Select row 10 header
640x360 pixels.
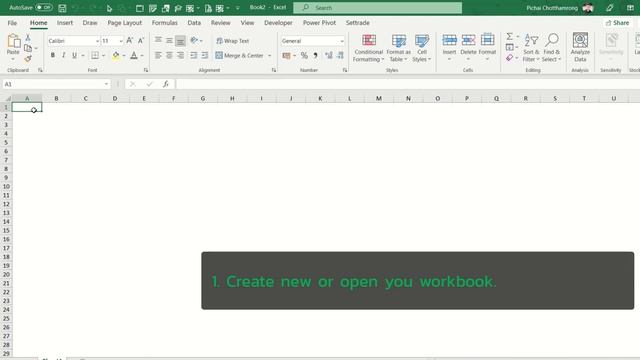tap(6, 187)
